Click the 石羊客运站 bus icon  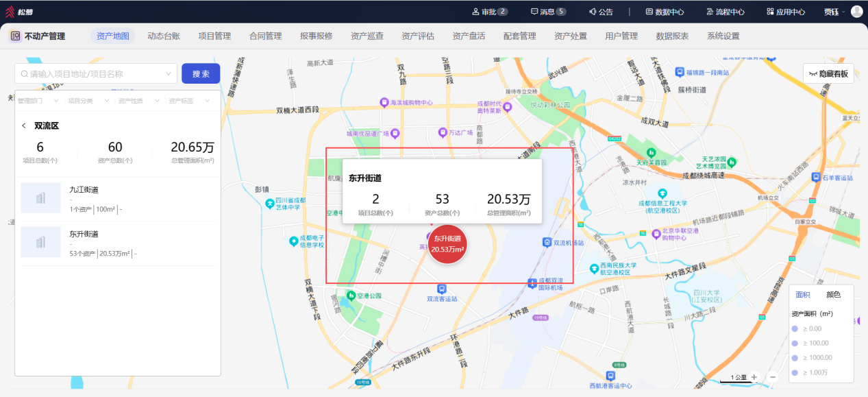click(x=816, y=176)
